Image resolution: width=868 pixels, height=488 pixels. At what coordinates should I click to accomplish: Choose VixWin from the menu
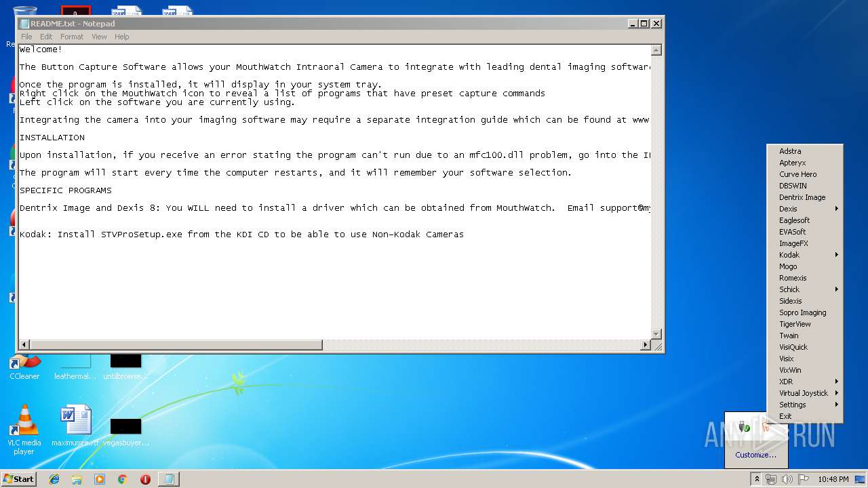click(805, 370)
